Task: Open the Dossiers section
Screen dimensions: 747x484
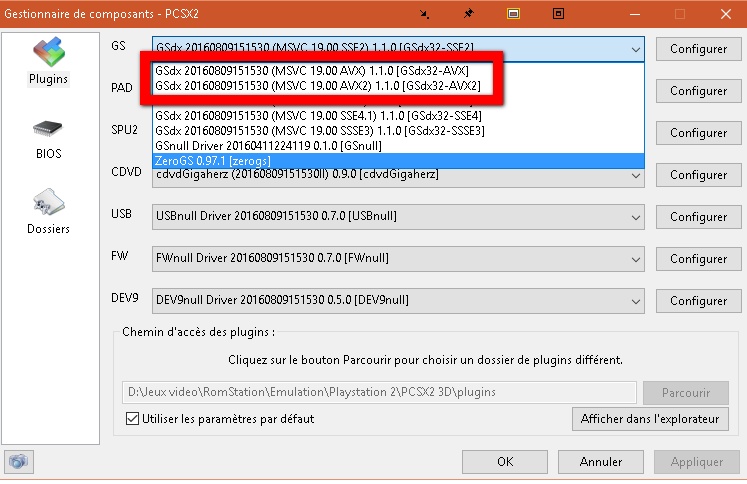Action: pos(48,212)
